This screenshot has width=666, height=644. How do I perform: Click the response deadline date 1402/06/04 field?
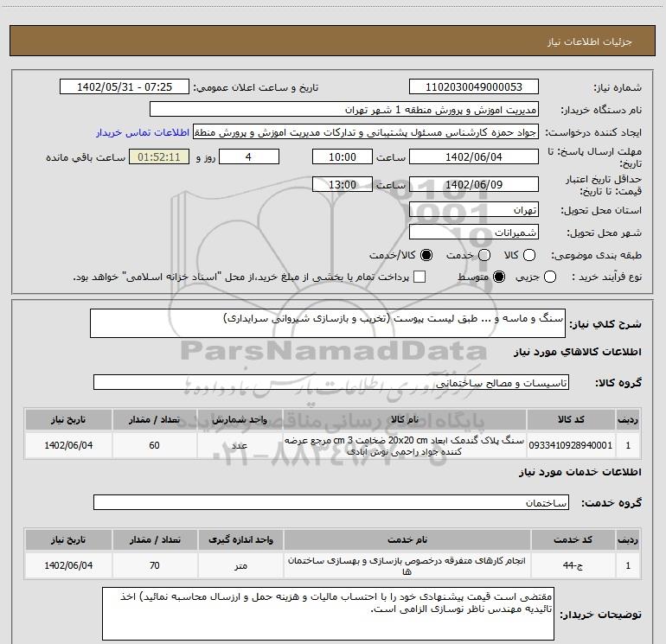(x=474, y=157)
